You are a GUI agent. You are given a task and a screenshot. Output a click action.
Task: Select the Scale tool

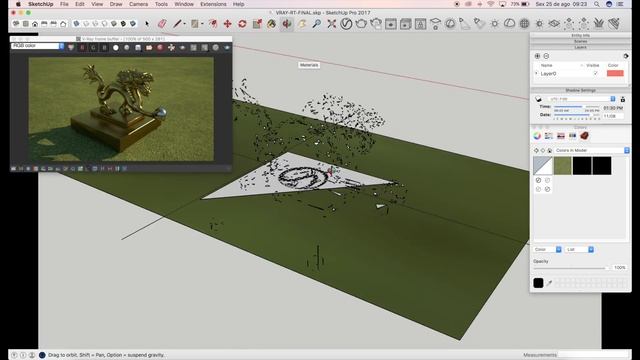[x=257, y=24]
